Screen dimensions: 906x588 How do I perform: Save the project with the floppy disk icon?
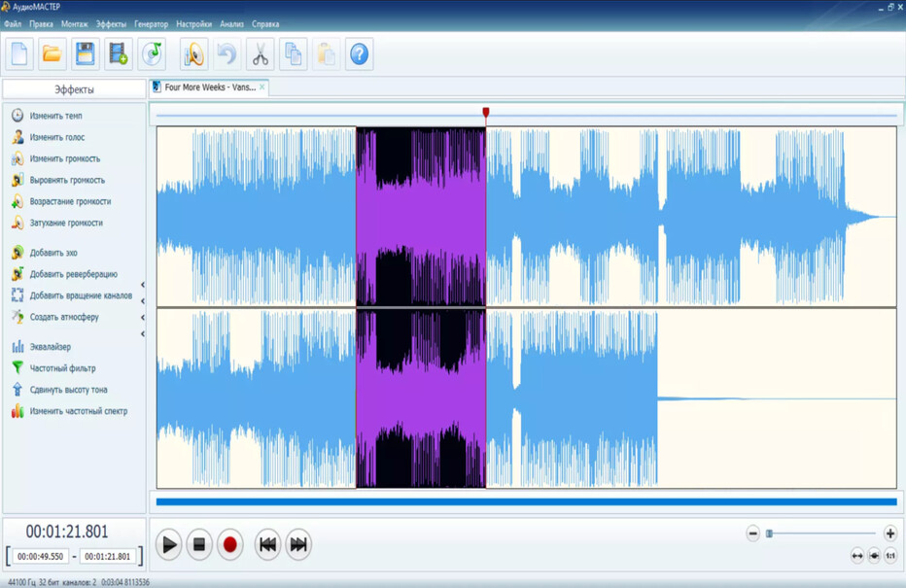click(x=86, y=54)
